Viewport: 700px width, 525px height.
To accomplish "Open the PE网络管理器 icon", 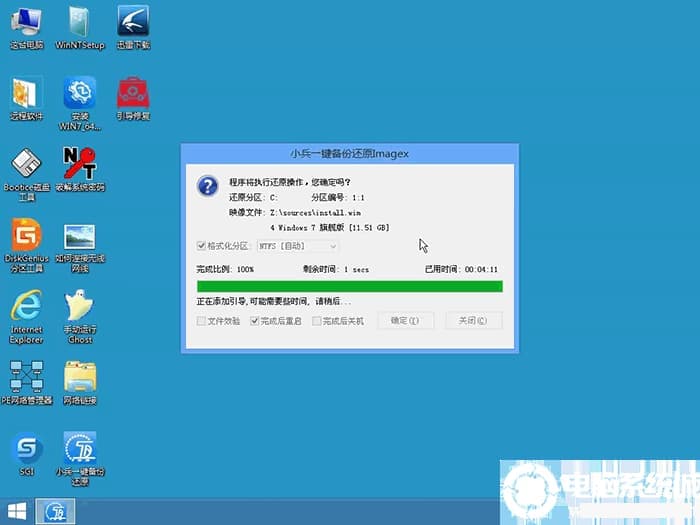I will coord(26,378).
